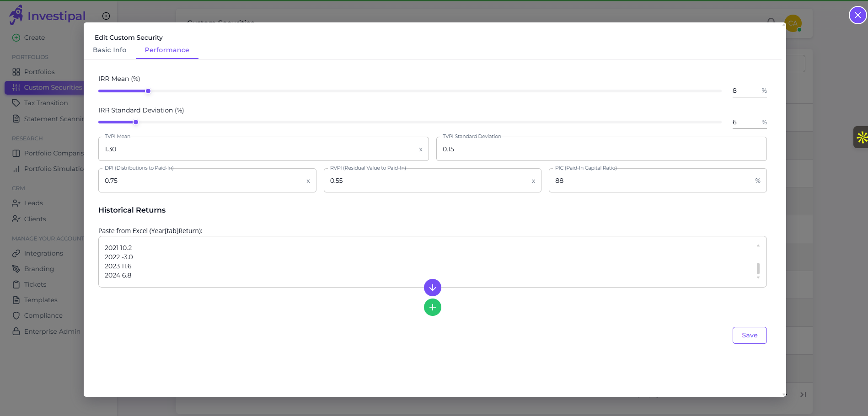868x416 pixels.
Task: Open the Portfolios section
Action: pos(39,72)
